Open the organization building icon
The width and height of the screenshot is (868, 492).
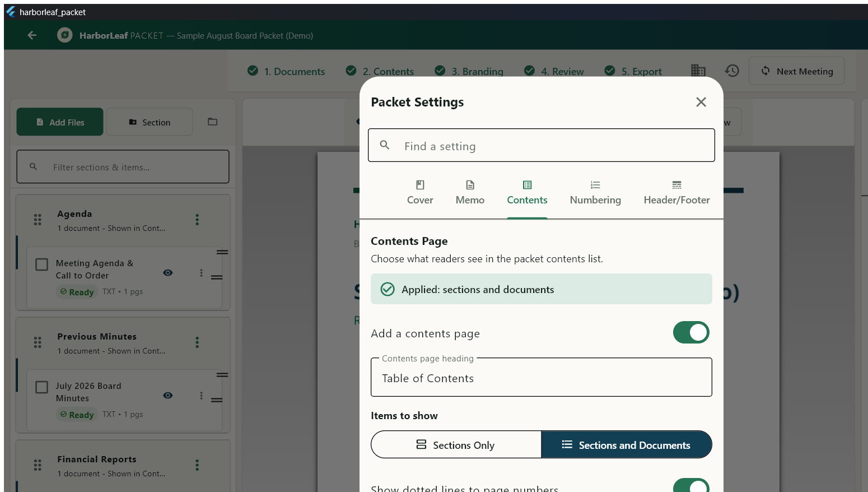(698, 71)
